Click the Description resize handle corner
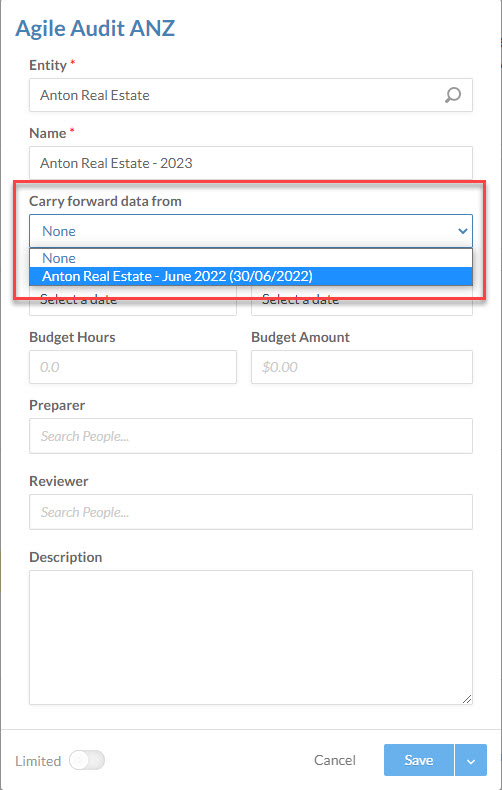Screen dimensions: 502x790 pos(467,699)
